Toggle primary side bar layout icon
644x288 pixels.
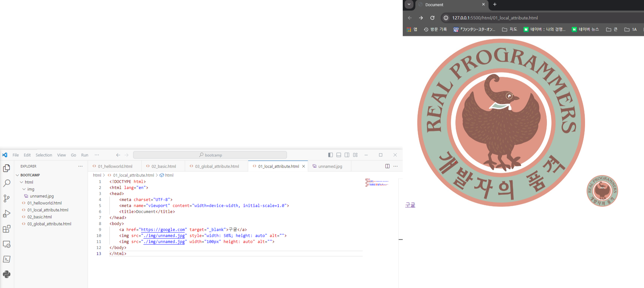(x=331, y=155)
